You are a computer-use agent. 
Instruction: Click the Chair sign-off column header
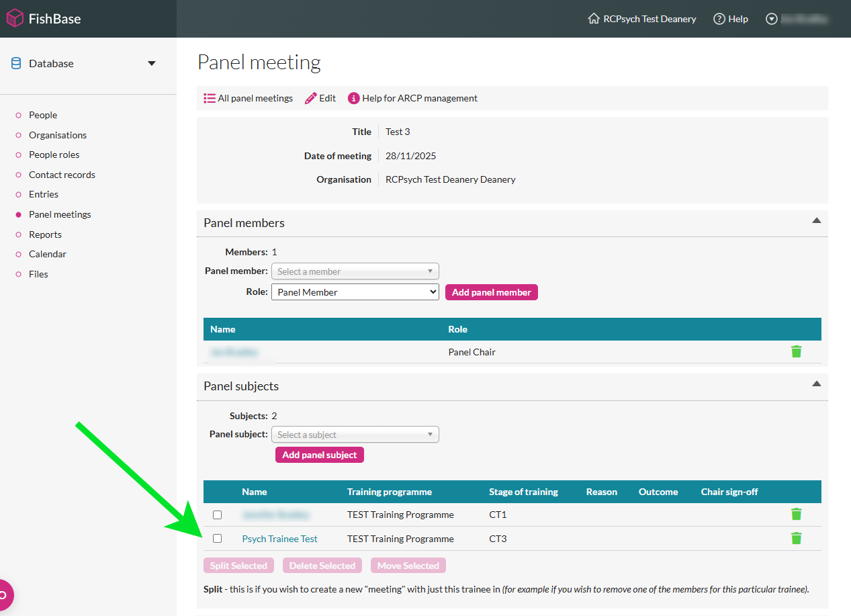729,492
